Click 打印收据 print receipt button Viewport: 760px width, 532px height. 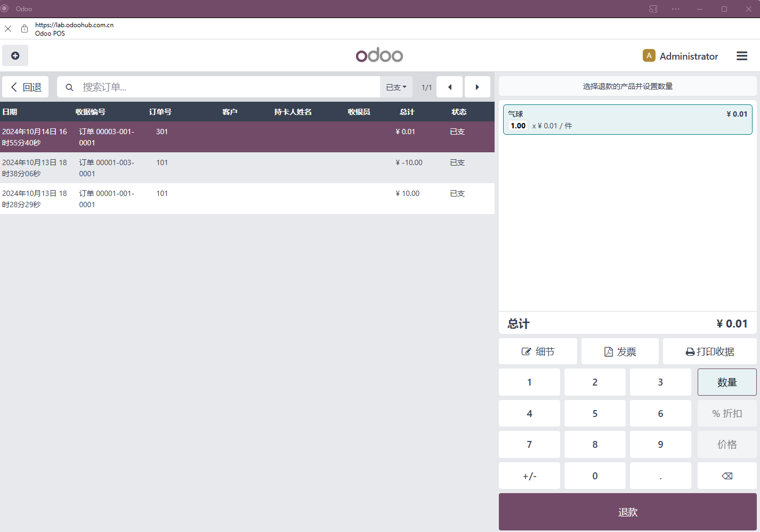pyautogui.click(x=710, y=351)
